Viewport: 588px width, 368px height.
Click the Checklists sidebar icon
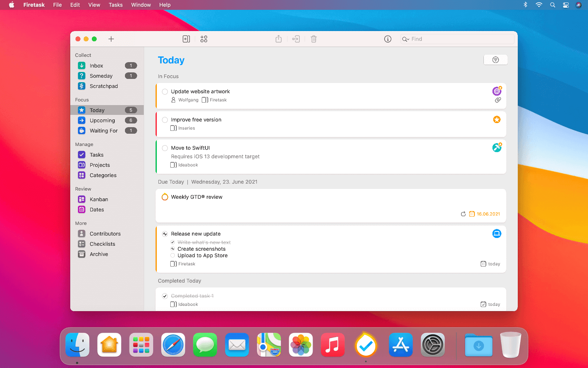point(82,244)
